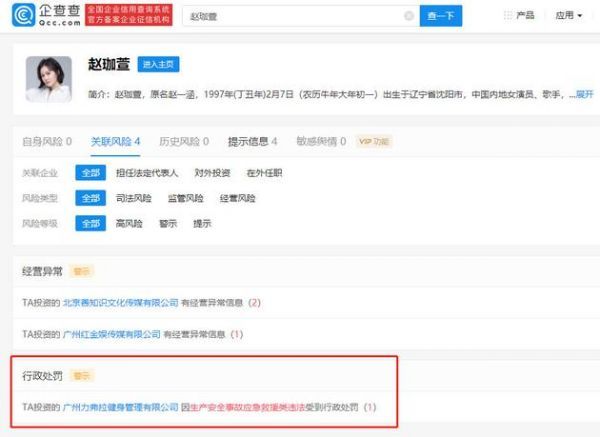This screenshot has width=600, height=437.
Task: Switch to the 自身风险 tab
Action: coord(46,142)
